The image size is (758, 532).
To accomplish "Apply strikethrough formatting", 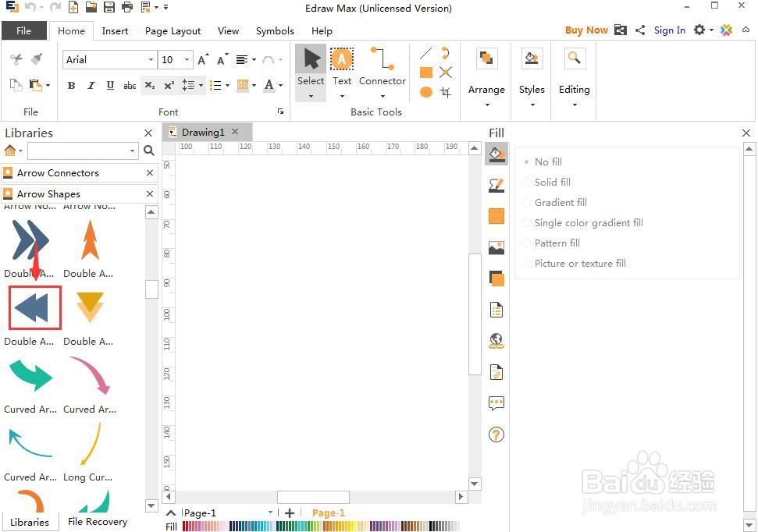I will tap(130, 86).
